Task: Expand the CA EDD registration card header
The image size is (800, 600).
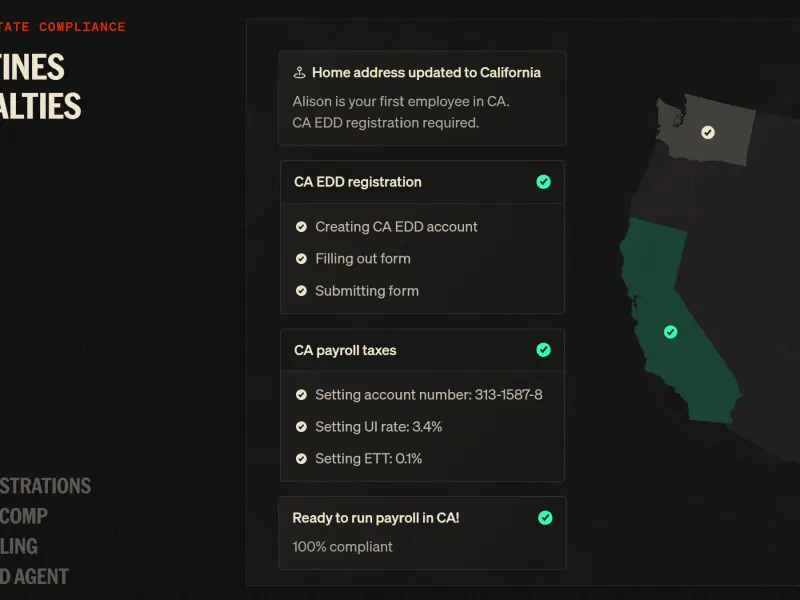Action: (x=422, y=182)
